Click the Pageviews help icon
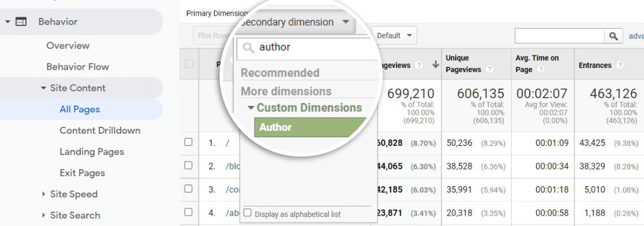Image resolution: width=644 pixels, height=226 pixels. click(x=419, y=65)
